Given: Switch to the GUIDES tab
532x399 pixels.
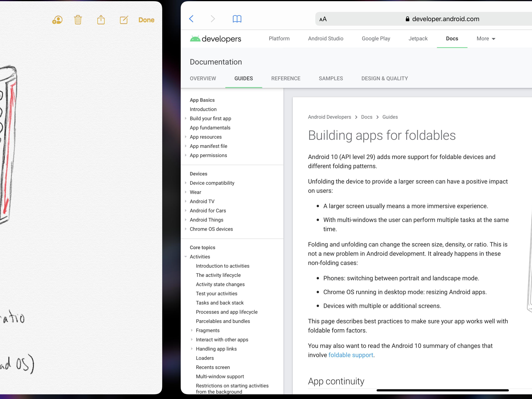Looking at the screenshot, I should tap(243, 79).
